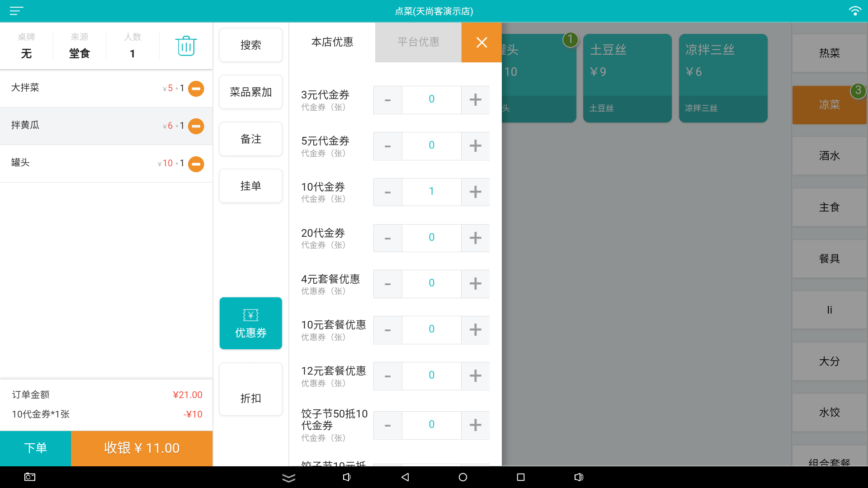
Task: Click the 10代金券 quantity value field
Action: 432,192
